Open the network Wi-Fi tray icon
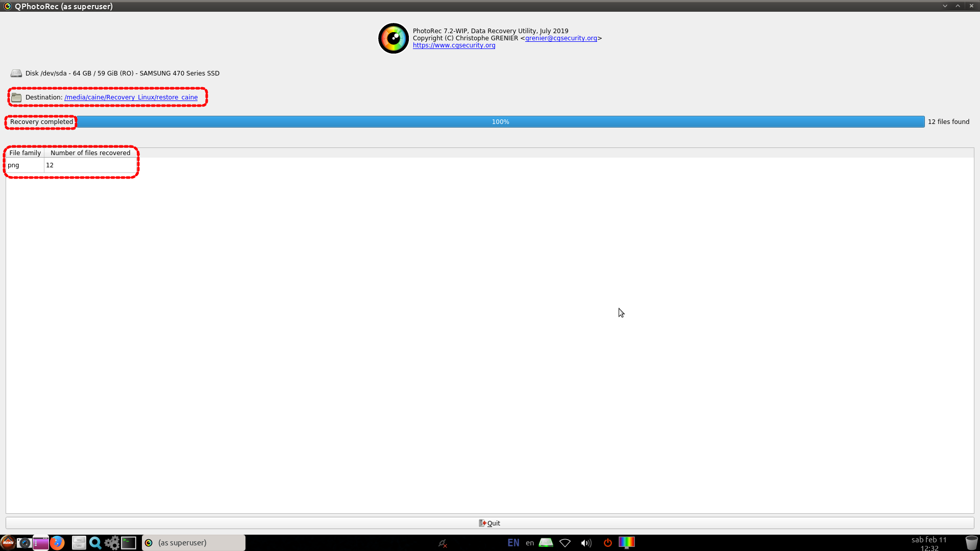Viewport: 980px width, 551px height. pyautogui.click(x=565, y=543)
